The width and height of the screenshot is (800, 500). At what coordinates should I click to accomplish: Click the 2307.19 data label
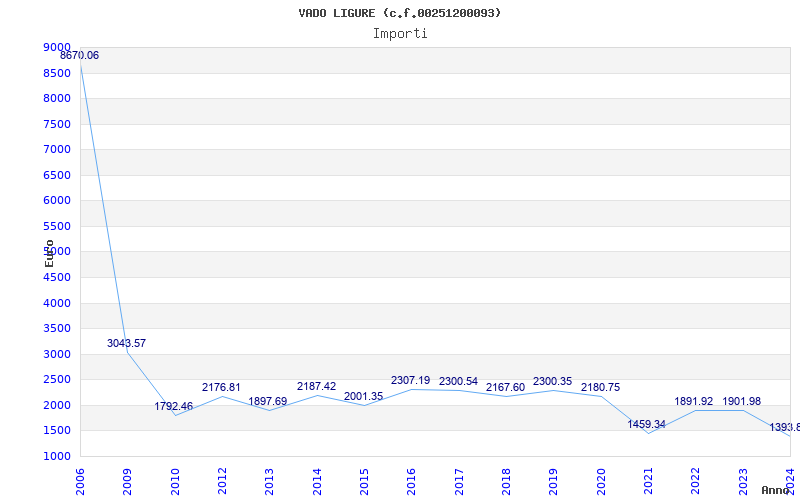pyautogui.click(x=411, y=380)
